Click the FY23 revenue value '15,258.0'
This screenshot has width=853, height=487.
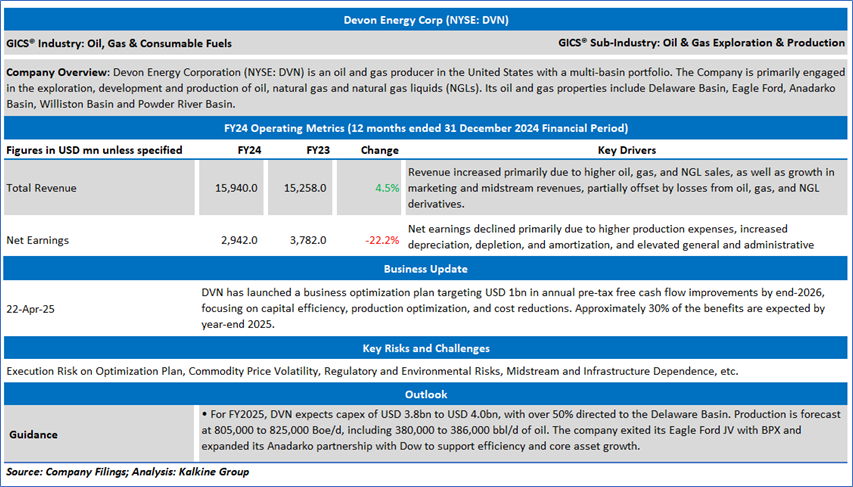click(x=305, y=188)
